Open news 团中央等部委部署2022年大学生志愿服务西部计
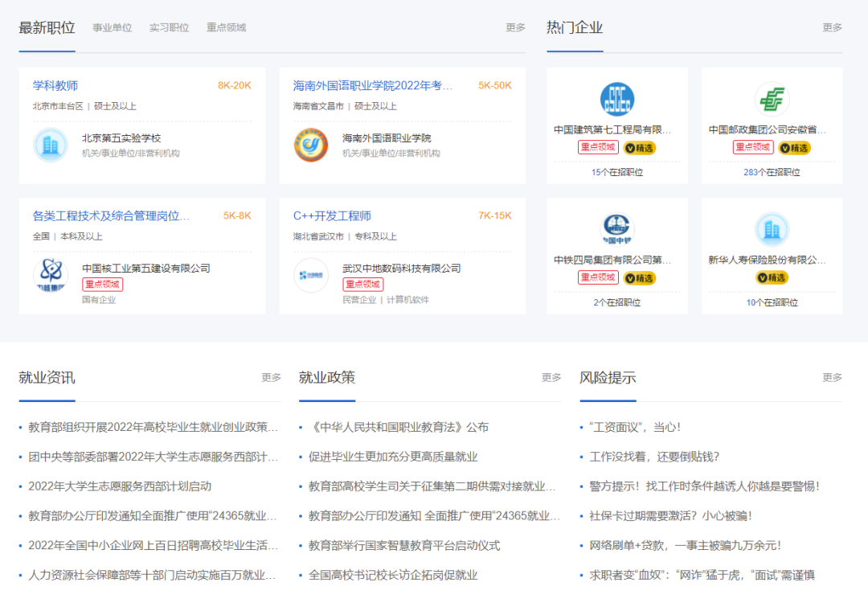868x595 pixels. (153, 457)
